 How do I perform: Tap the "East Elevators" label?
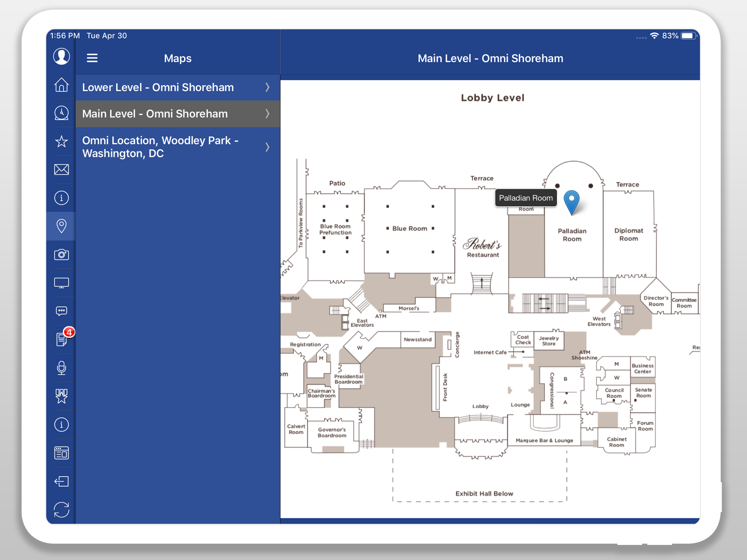tap(362, 323)
